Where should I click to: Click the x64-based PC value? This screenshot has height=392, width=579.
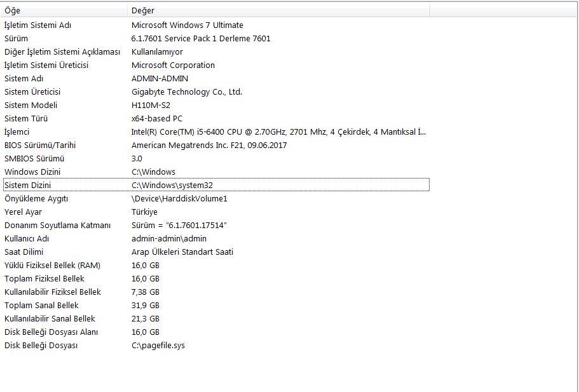coord(157,118)
